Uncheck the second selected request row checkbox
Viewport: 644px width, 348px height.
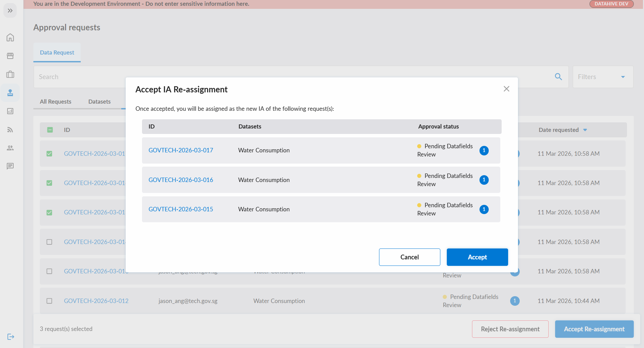49,183
